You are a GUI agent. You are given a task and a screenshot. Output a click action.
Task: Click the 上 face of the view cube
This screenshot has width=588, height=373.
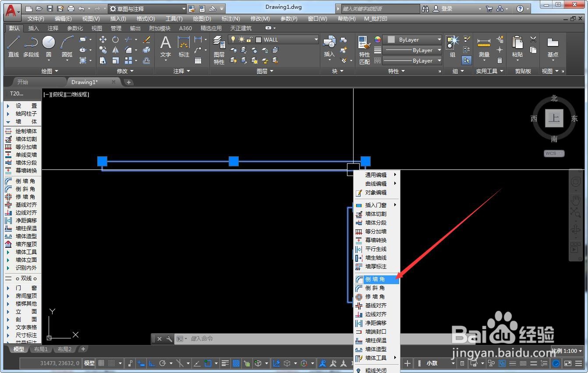pyautogui.click(x=554, y=118)
